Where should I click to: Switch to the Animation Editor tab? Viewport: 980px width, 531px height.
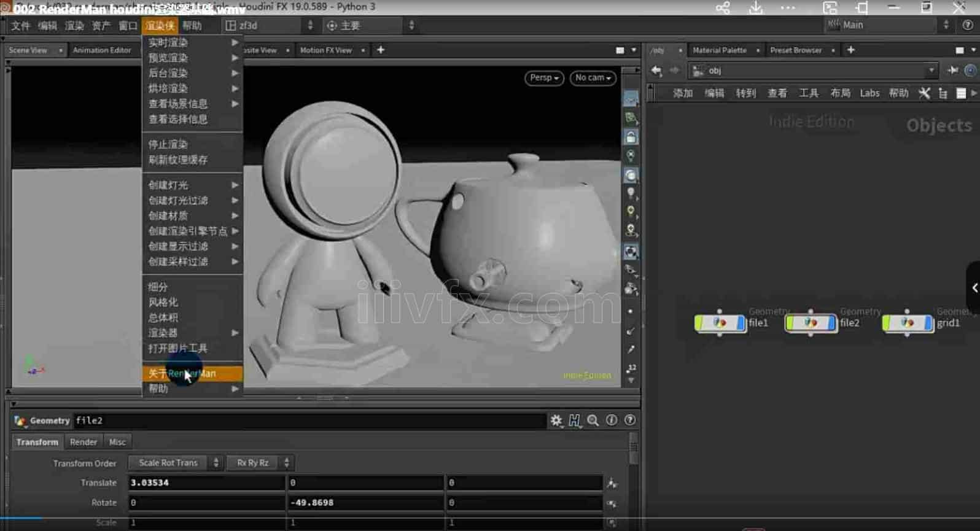click(102, 50)
